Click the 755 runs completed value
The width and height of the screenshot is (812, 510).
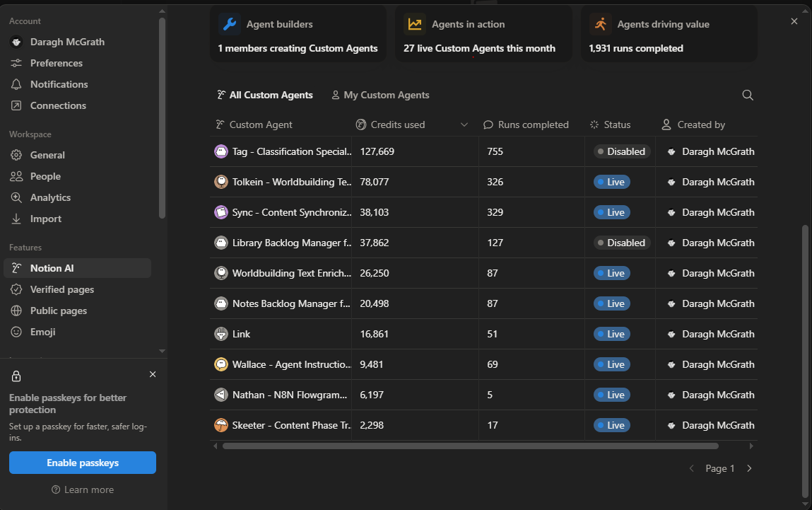point(495,152)
